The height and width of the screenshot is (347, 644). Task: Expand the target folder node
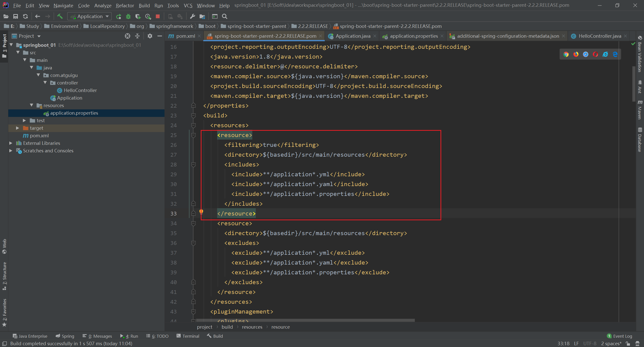[18, 128]
